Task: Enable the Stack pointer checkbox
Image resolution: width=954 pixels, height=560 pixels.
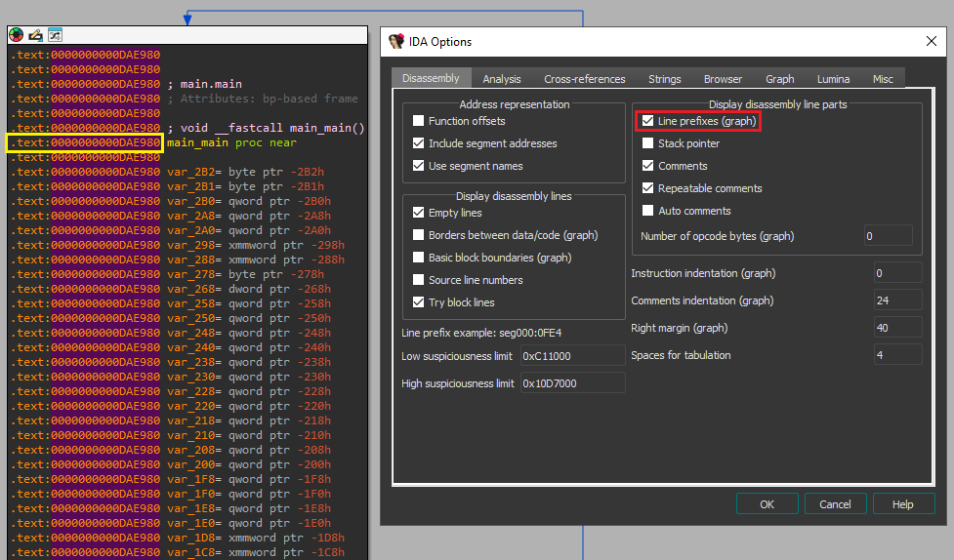Action: tap(648, 143)
